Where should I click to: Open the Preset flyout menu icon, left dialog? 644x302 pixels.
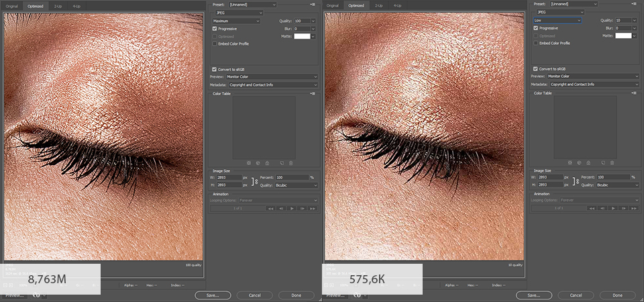click(313, 4)
